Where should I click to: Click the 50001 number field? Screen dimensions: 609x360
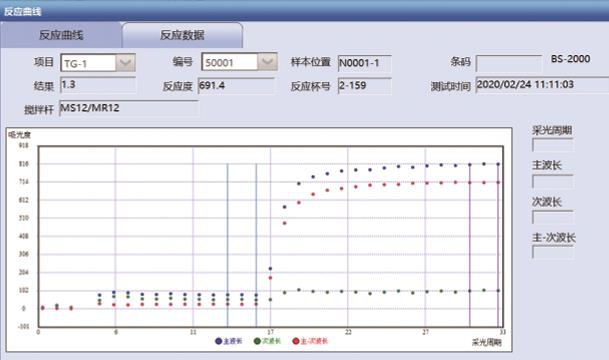230,62
